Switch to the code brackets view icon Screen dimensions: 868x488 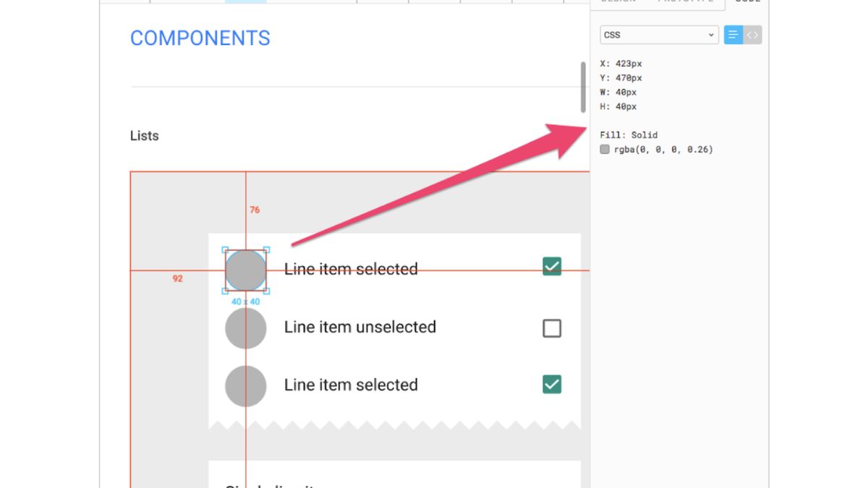point(753,35)
